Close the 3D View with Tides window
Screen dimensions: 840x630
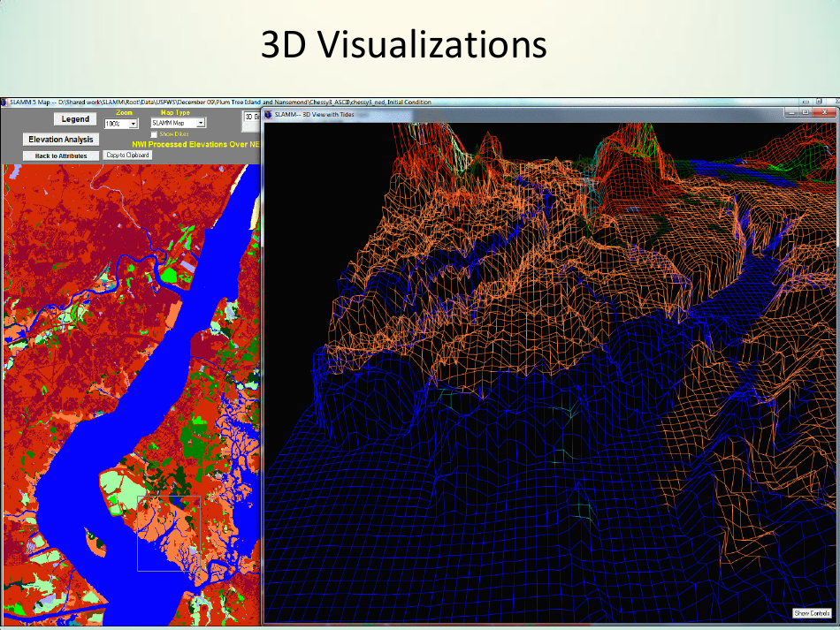click(x=822, y=113)
